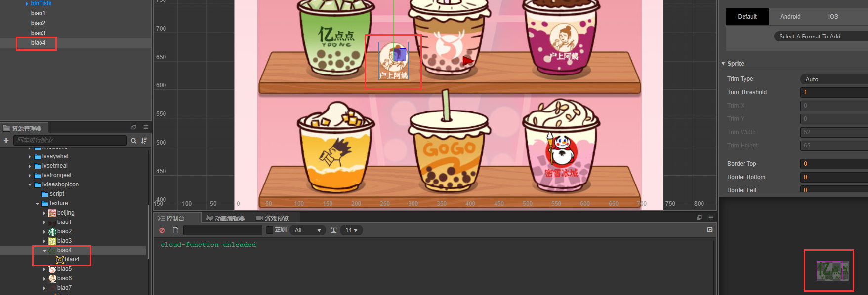Expand the beijing asset entry

pyautogui.click(x=44, y=213)
